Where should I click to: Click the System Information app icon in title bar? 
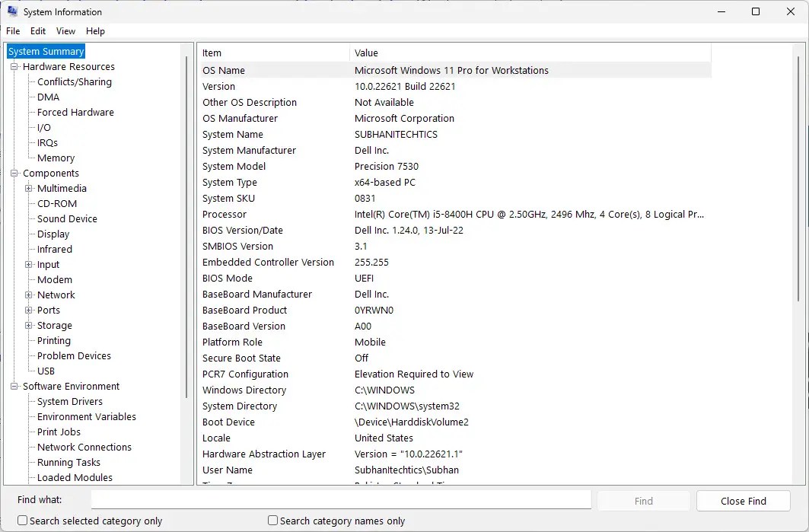pyautogui.click(x=12, y=11)
